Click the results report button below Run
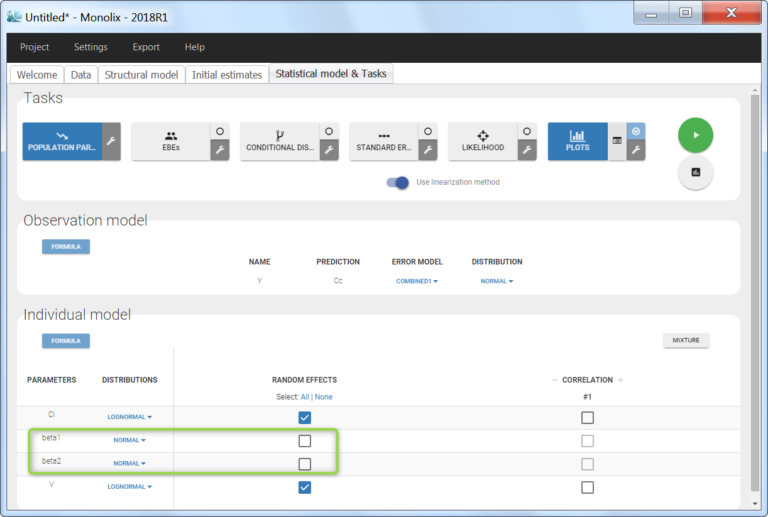 coord(695,172)
